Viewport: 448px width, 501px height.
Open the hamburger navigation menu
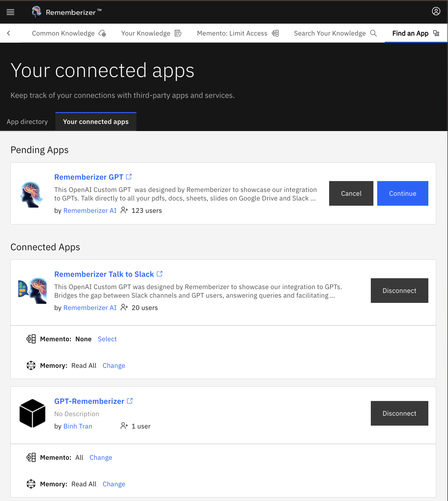pos(10,12)
